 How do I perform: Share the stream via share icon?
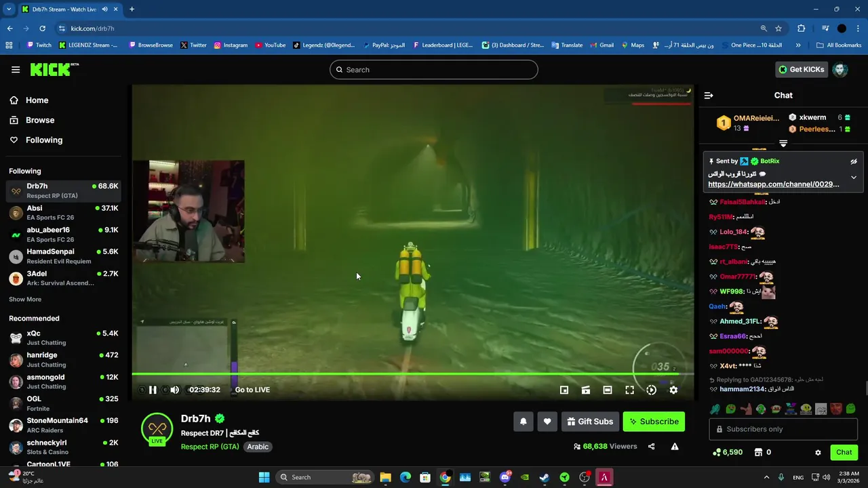[x=652, y=447]
